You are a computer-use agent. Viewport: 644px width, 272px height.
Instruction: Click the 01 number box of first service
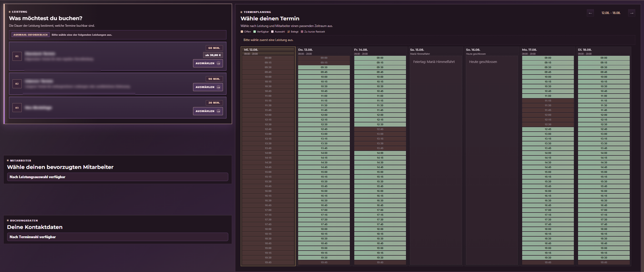click(x=17, y=56)
